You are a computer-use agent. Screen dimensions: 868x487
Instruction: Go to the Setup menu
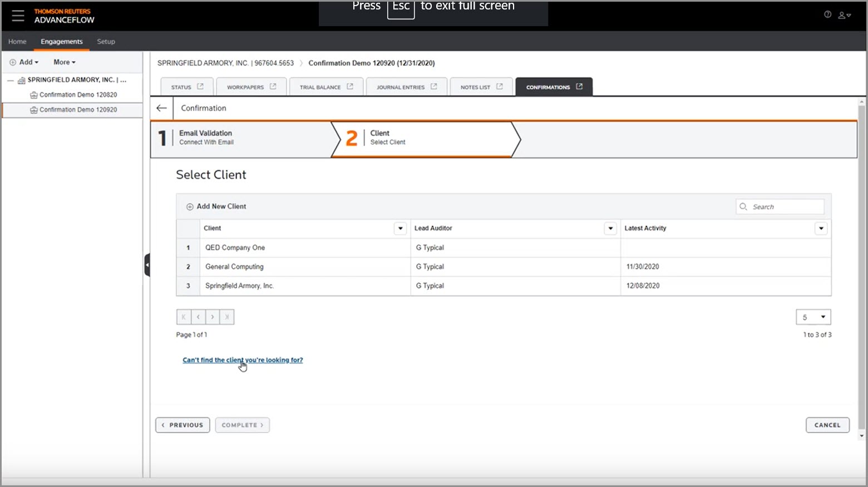click(106, 41)
